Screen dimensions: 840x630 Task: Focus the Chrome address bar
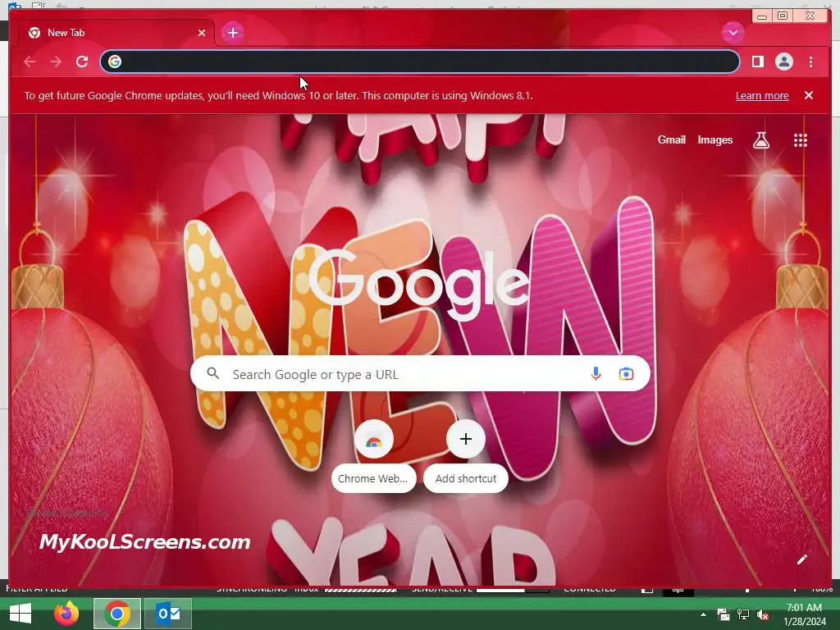[419, 62]
